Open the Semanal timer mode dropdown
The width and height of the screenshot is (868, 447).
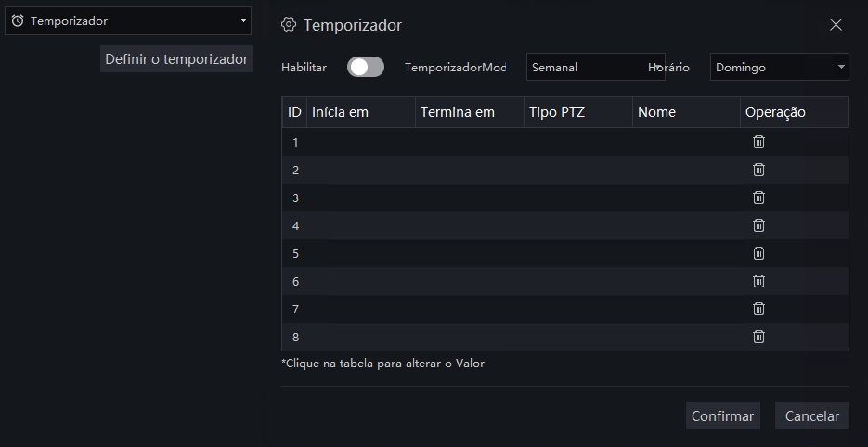(596, 67)
